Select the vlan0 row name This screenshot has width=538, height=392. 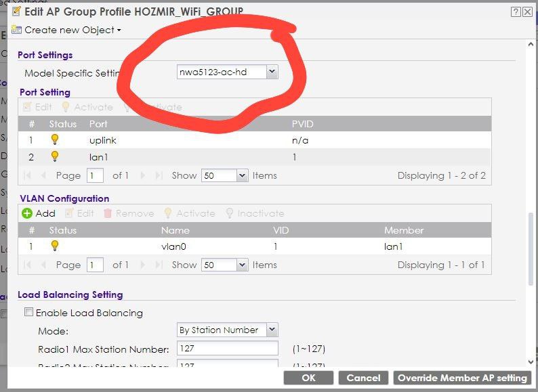coord(173,246)
